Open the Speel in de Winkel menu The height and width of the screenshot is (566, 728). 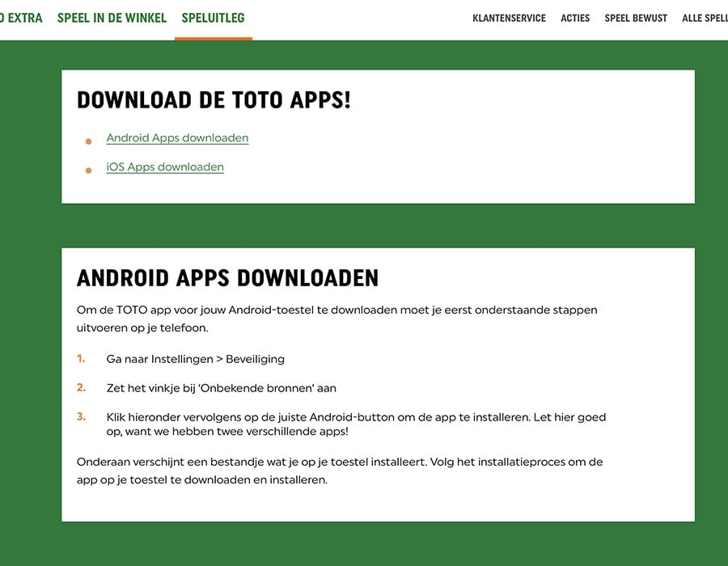[112, 18]
